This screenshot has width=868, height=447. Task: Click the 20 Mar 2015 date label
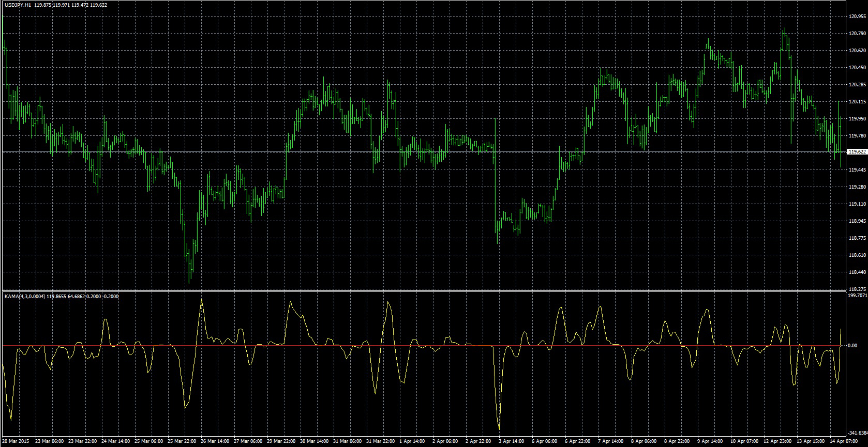[17, 441]
